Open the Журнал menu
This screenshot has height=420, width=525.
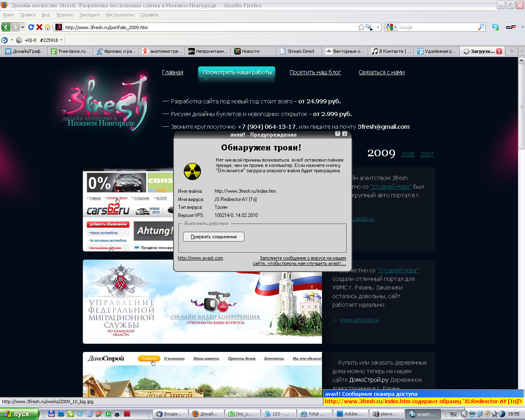64,15
